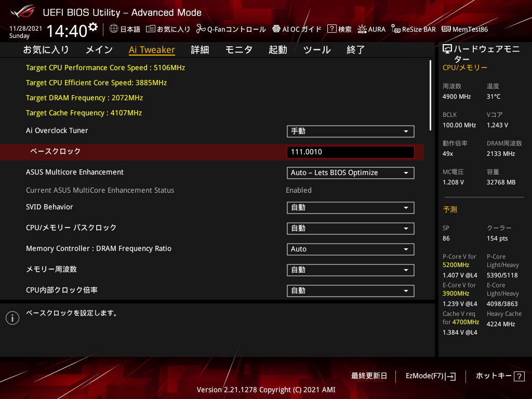This screenshot has height=399, width=532.
Task: Select the Ai Tweaker tab
Action: pyautogui.click(x=152, y=50)
